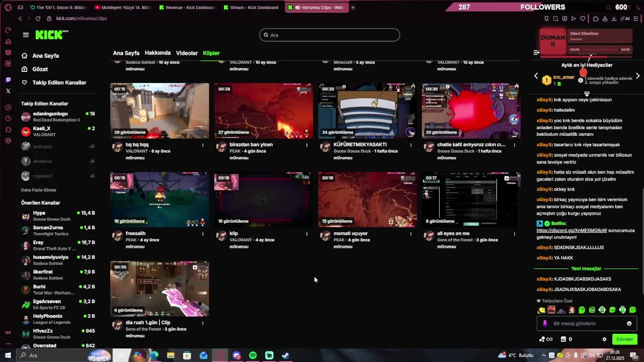
Task: Open Steam from the taskbar
Action: point(285,355)
